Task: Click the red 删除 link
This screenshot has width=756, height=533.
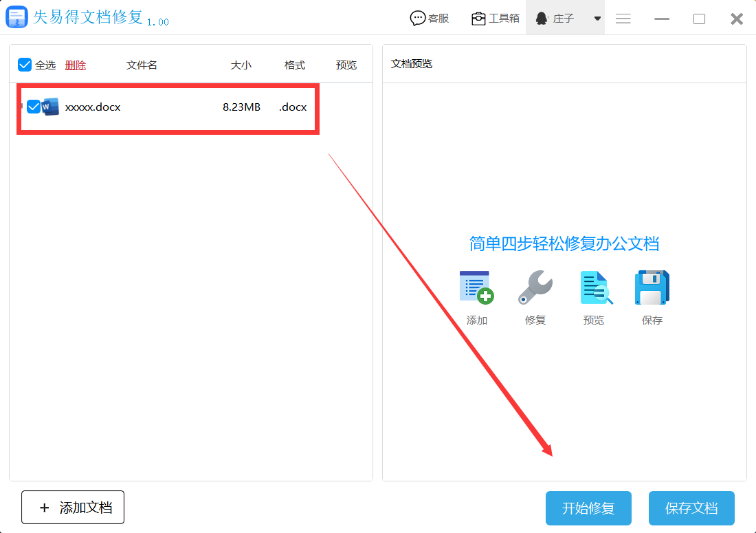Action: pos(75,65)
